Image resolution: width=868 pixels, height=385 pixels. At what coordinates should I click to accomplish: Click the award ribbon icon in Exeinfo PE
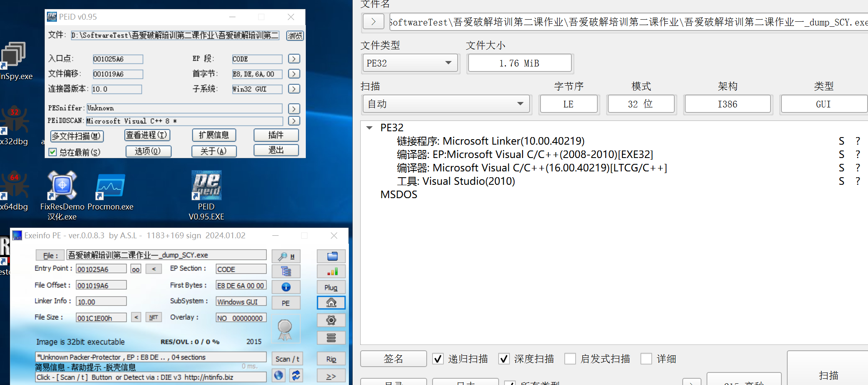[x=285, y=329]
